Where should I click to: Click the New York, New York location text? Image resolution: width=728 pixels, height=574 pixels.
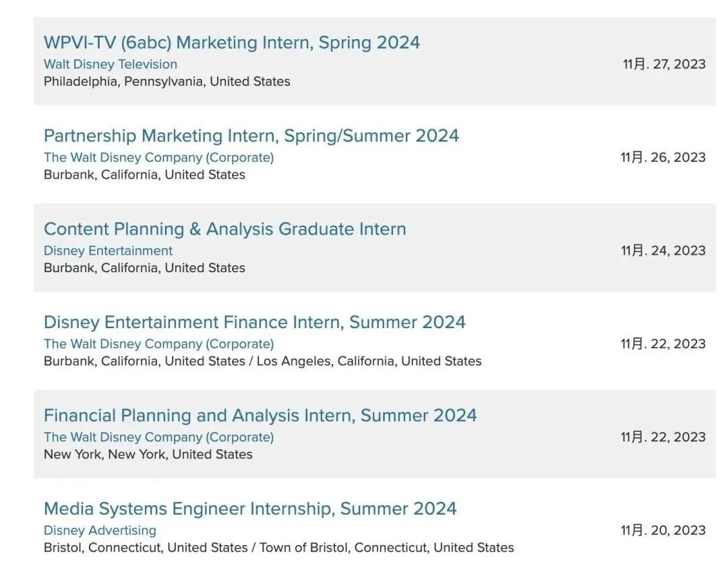148,454
